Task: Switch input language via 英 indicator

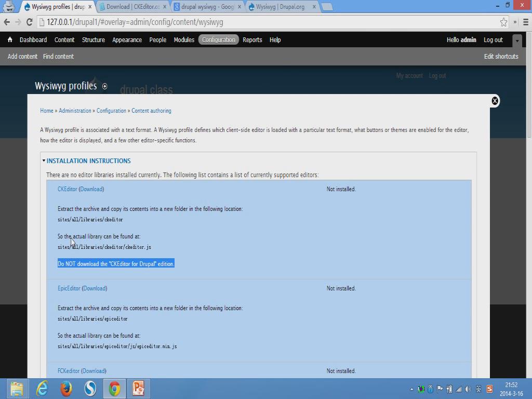Action: point(478,389)
